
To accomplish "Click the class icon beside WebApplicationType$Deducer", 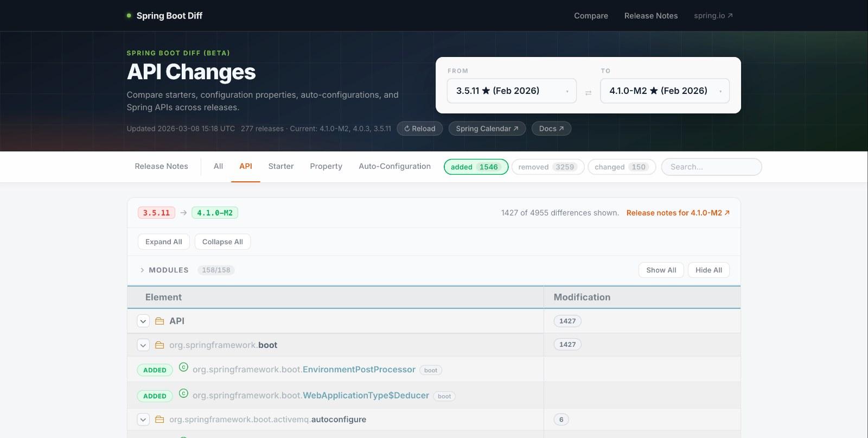I will 183,393.
